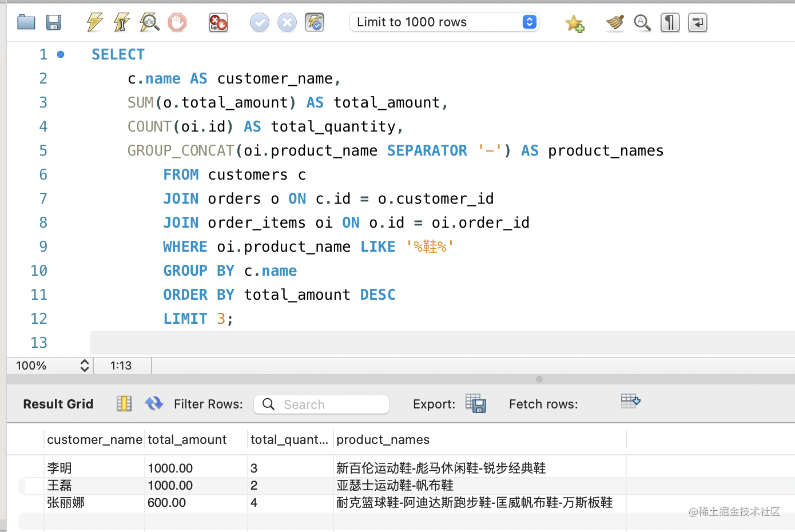Change editor zoom 100% stepper

pyautogui.click(x=85, y=366)
